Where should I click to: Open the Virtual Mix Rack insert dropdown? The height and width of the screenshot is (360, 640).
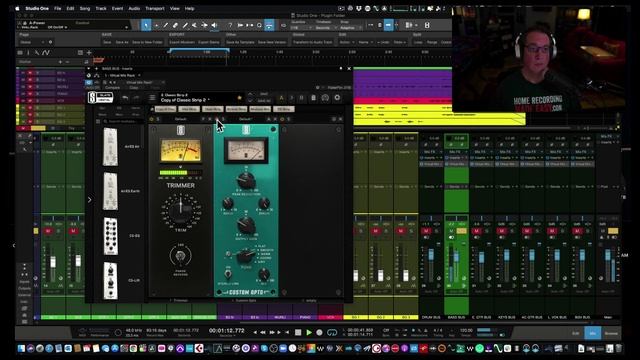[x=122, y=76]
